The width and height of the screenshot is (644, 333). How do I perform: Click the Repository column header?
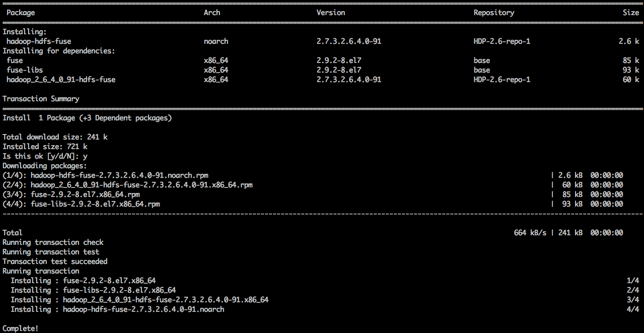[493, 12]
